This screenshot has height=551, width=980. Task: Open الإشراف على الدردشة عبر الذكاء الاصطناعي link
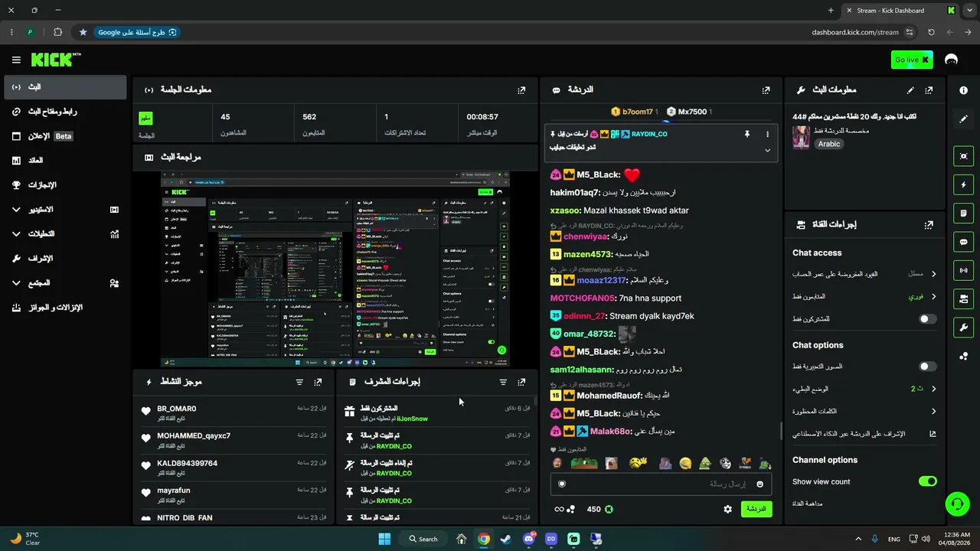click(864, 434)
